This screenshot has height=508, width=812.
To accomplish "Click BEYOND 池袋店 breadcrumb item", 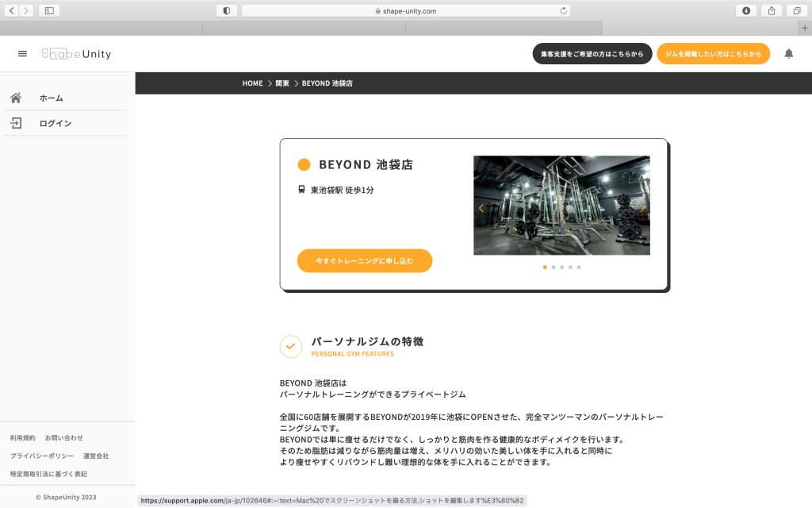I will tap(327, 83).
